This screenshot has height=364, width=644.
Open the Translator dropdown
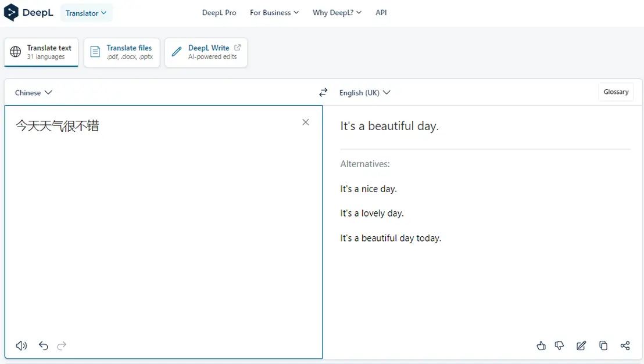click(x=86, y=13)
